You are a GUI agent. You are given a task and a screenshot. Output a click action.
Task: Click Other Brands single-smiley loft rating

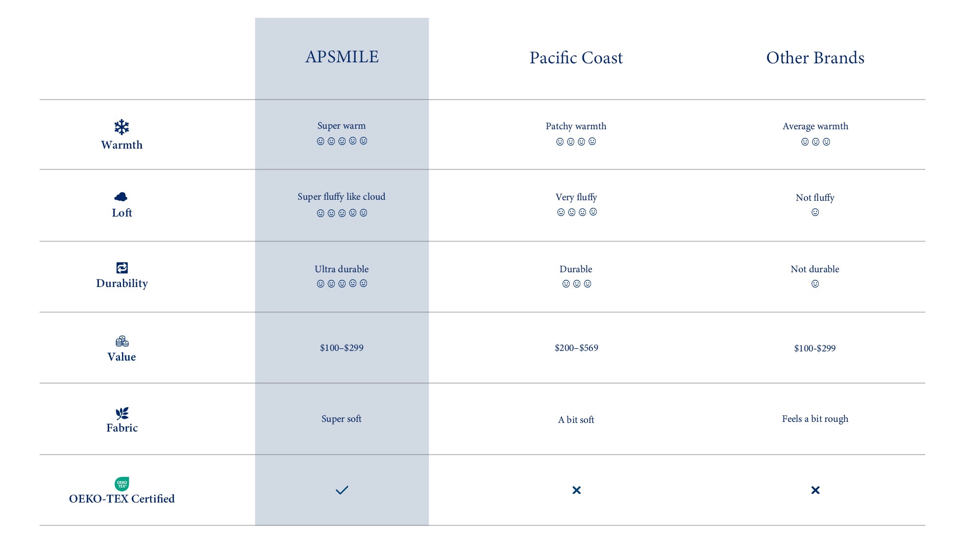(x=815, y=212)
